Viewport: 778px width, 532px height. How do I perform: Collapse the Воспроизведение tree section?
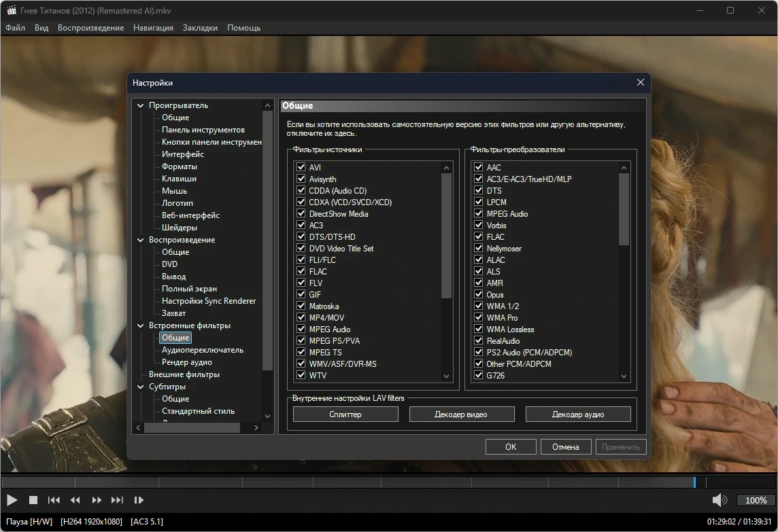point(140,239)
